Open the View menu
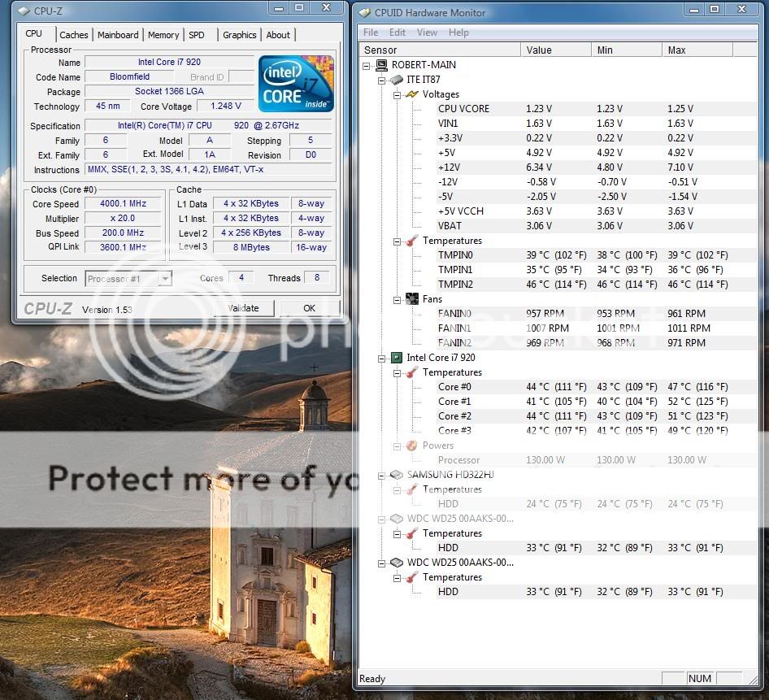Screen dimensions: 769x700 427,33
